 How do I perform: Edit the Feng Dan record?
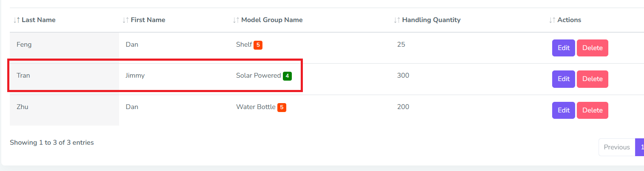tap(563, 48)
